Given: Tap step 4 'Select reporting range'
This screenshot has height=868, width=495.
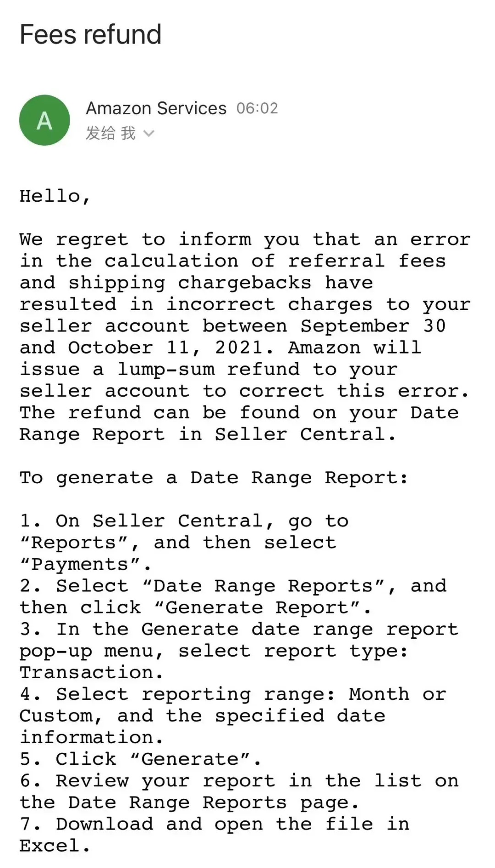Looking at the screenshot, I should point(233,716).
